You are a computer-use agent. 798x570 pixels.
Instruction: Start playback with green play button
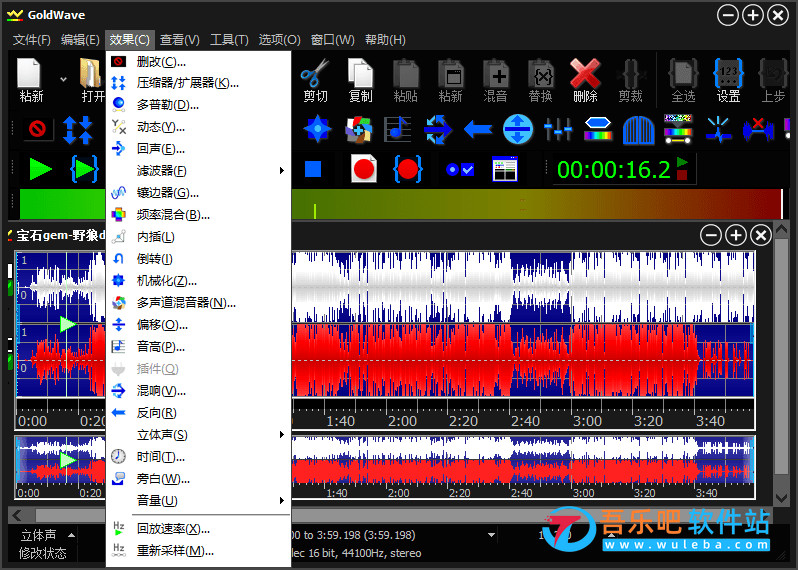[40, 169]
